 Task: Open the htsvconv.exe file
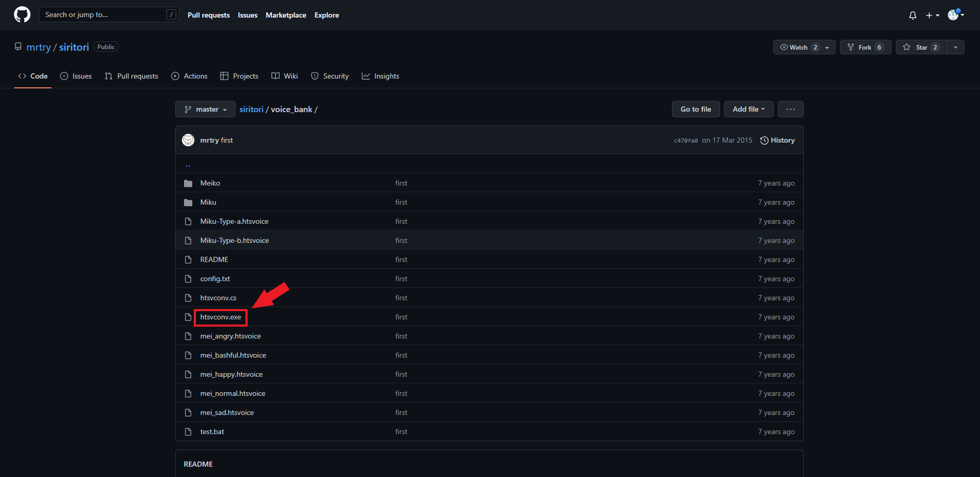click(221, 317)
